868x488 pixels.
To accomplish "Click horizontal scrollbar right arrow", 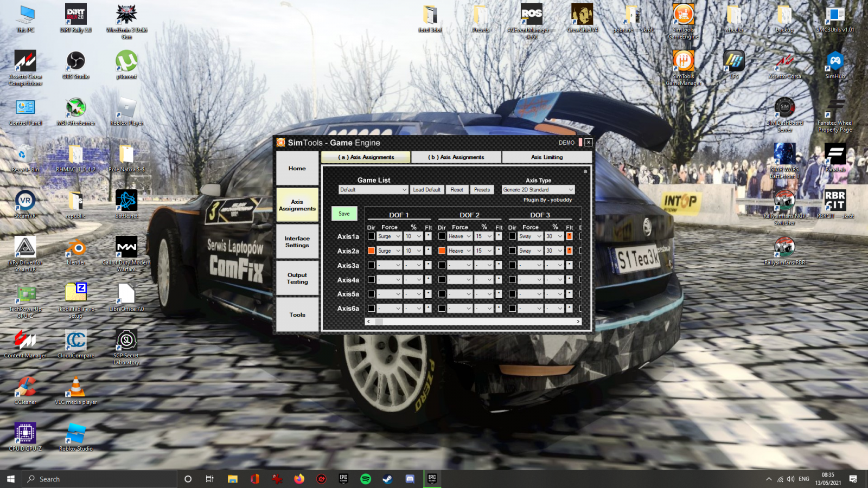I will click(x=578, y=322).
